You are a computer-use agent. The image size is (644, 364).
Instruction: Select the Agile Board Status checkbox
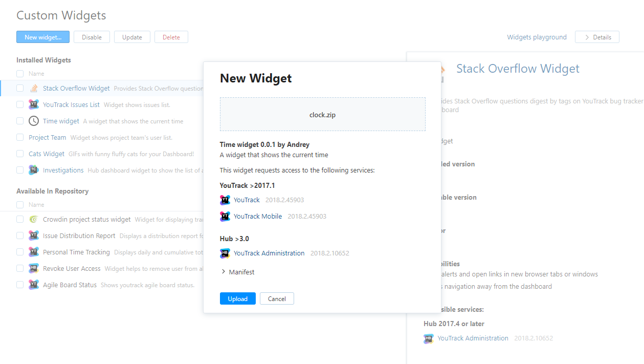coord(20,285)
